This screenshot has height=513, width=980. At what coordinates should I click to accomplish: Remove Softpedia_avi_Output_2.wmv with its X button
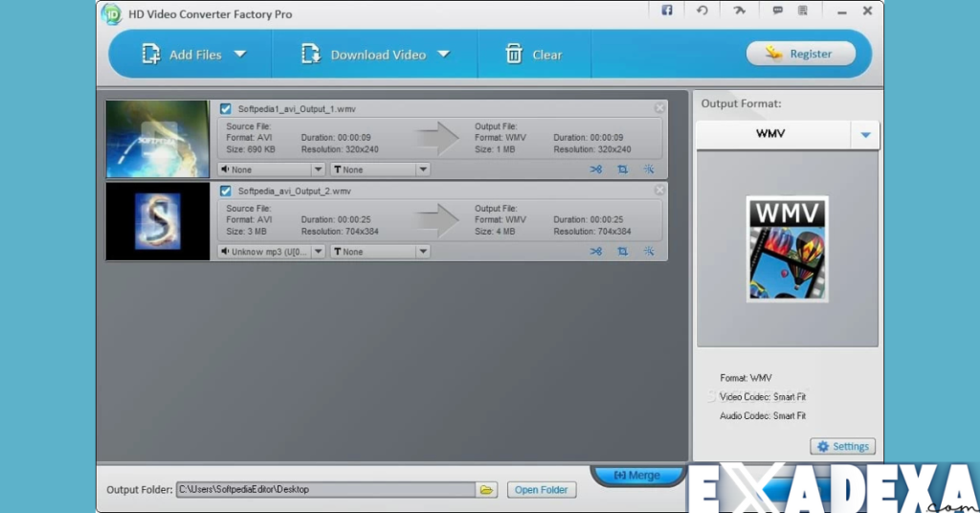(x=659, y=190)
